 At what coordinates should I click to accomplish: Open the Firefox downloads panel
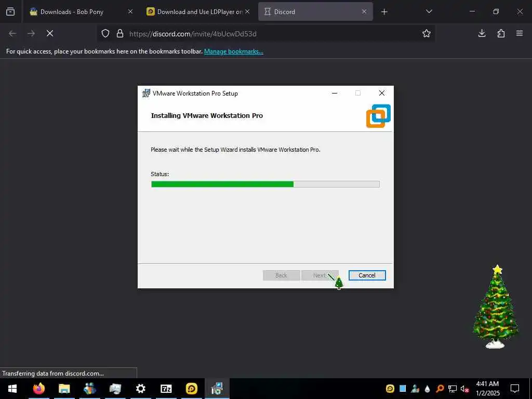pos(482,33)
